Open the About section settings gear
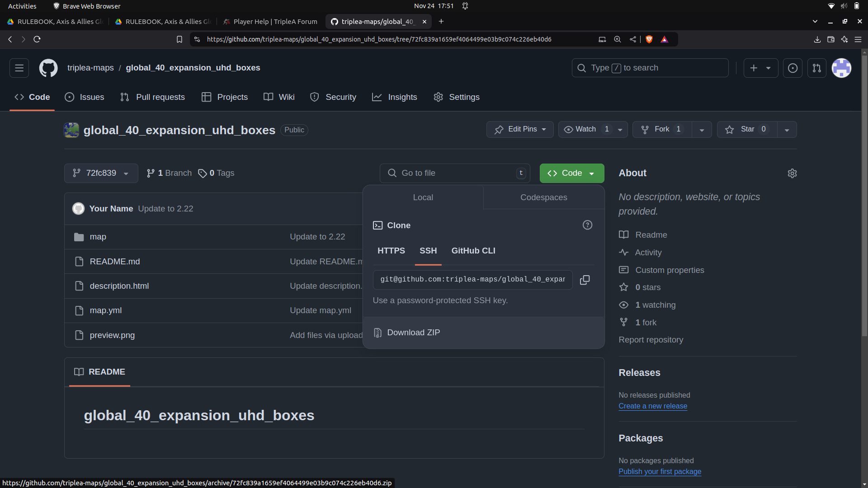This screenshot has width=868, height=488. click(x=792, y=174)
